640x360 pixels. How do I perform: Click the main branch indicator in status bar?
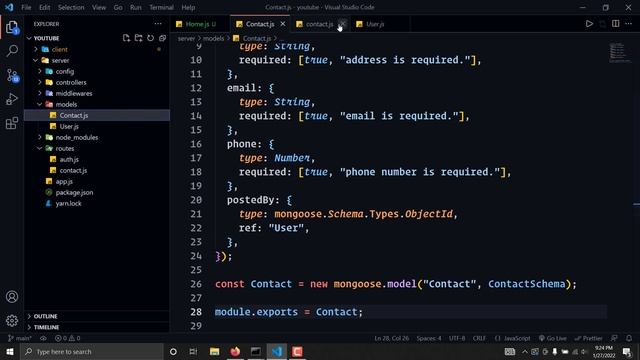tap(19, 338)
